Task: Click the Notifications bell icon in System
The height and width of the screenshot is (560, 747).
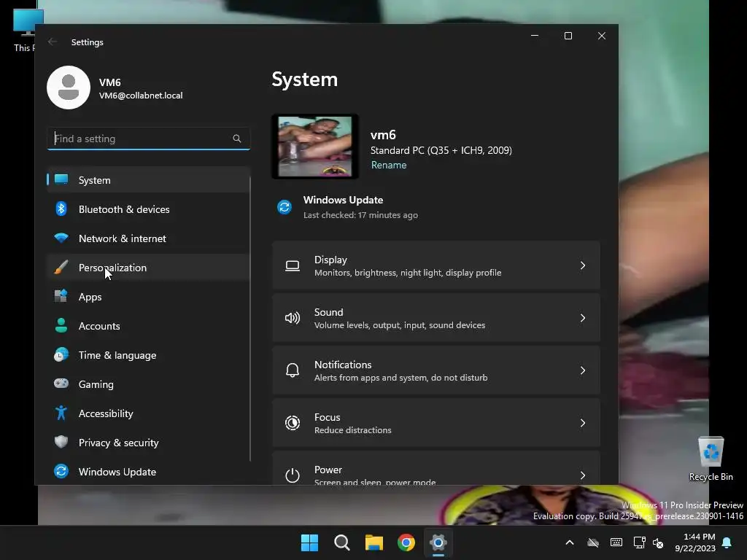Action: click(293, 370)
